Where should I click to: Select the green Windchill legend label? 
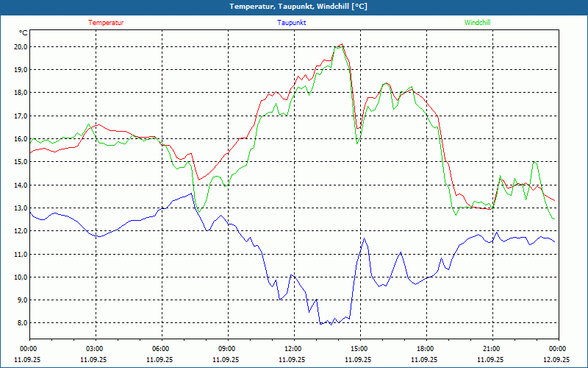[x=477, y=23]
